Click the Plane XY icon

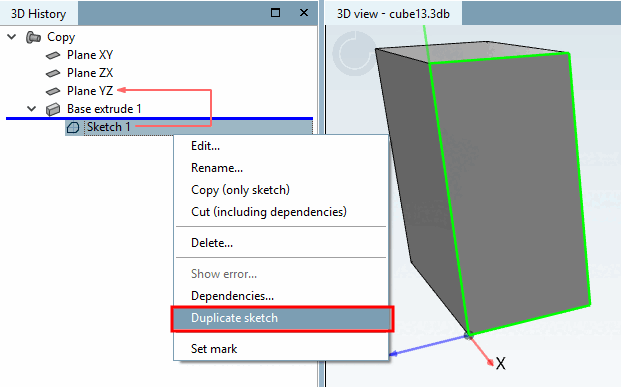[x=53, y=55]
